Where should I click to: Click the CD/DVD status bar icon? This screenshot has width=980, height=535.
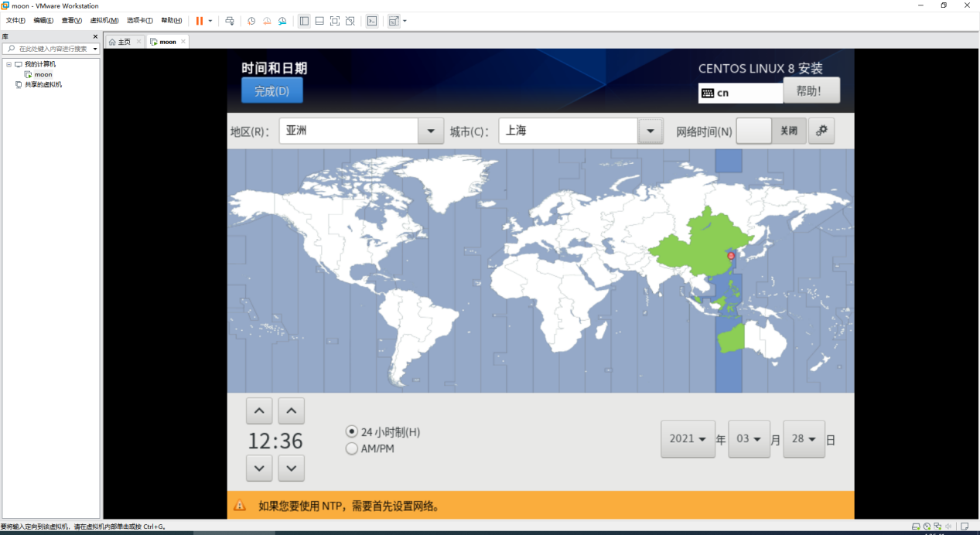point(927,526)
